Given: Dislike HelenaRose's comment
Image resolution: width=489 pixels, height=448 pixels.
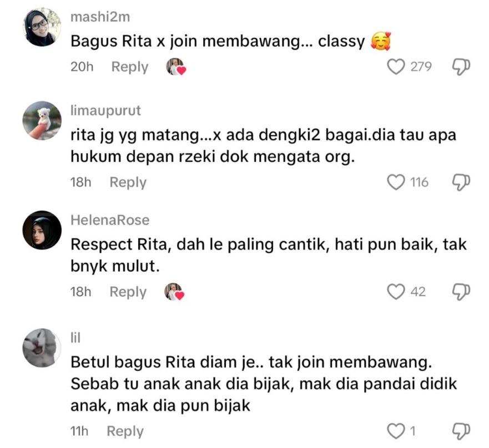Looking at the screenshot, I should [461, 292].
